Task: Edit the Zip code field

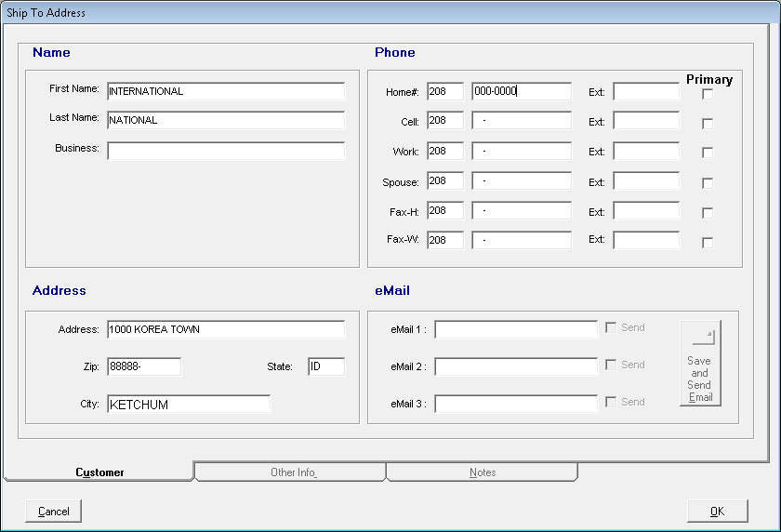Action: click(144, 366)
